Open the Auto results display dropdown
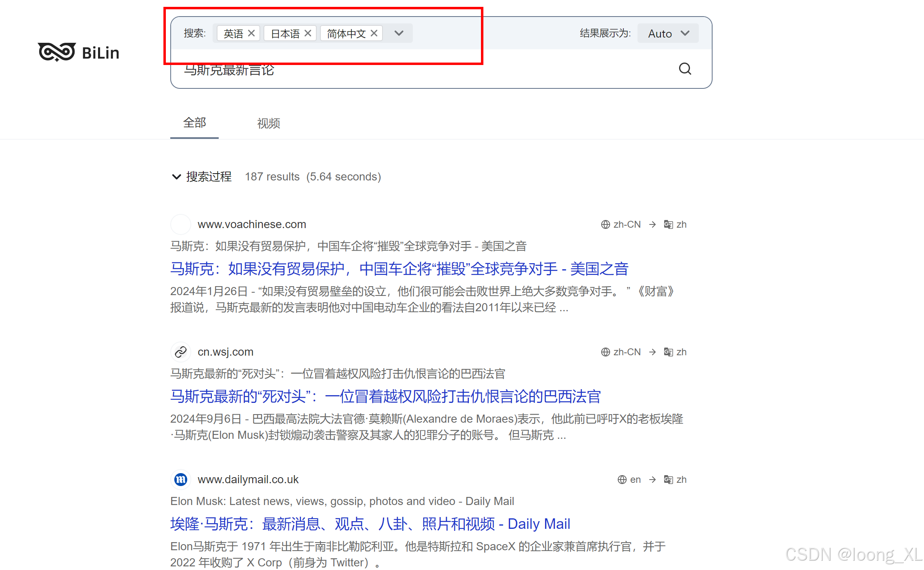 (x=668, y=34)
